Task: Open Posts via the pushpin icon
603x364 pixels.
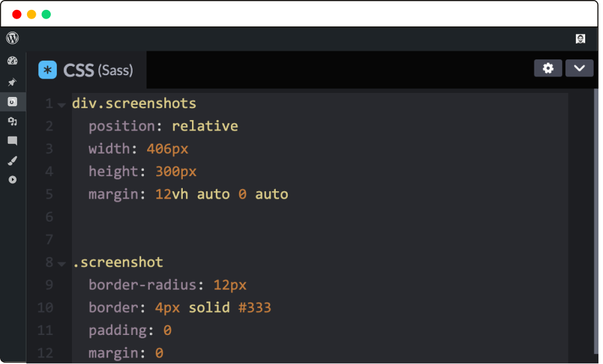Action: tap(13, 82)
